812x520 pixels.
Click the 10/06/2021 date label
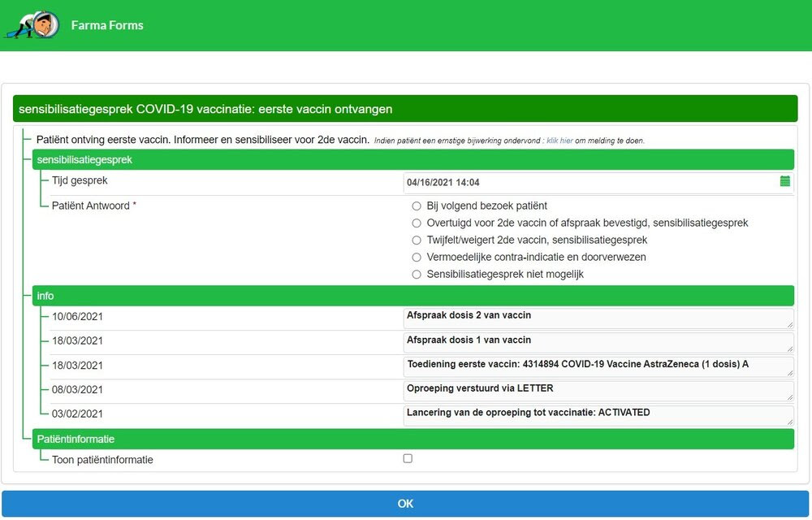point(77,316)
